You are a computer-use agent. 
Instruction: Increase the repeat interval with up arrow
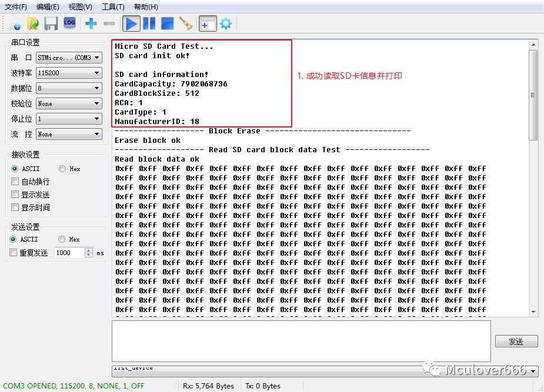coord(89,250)
